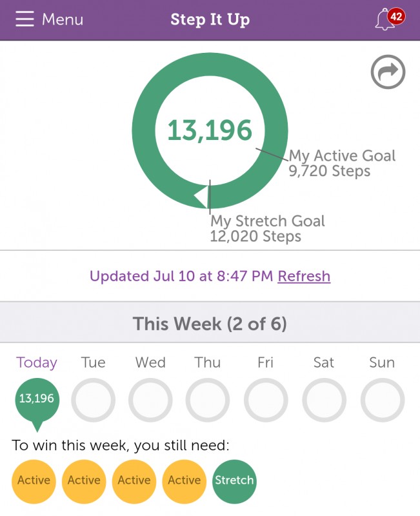
Task: Click the My Stretch Goal label
Action: click(267, 221)
